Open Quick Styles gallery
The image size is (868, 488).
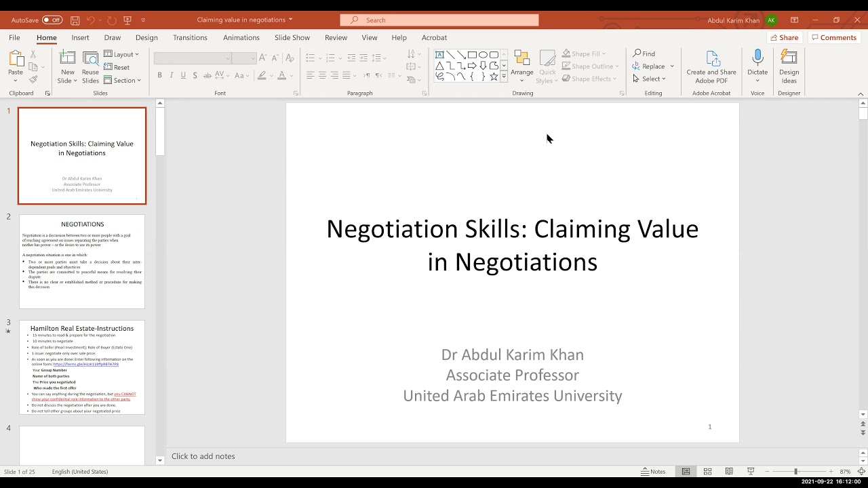point(547,66)
